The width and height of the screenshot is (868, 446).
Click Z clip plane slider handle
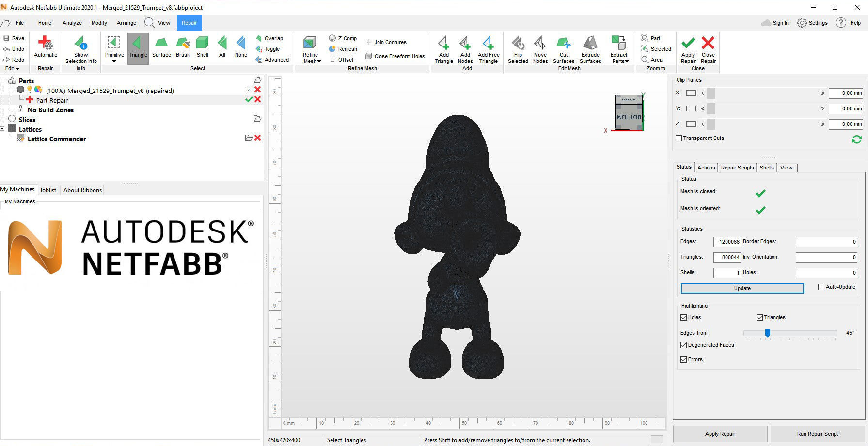tap(711, 124)
